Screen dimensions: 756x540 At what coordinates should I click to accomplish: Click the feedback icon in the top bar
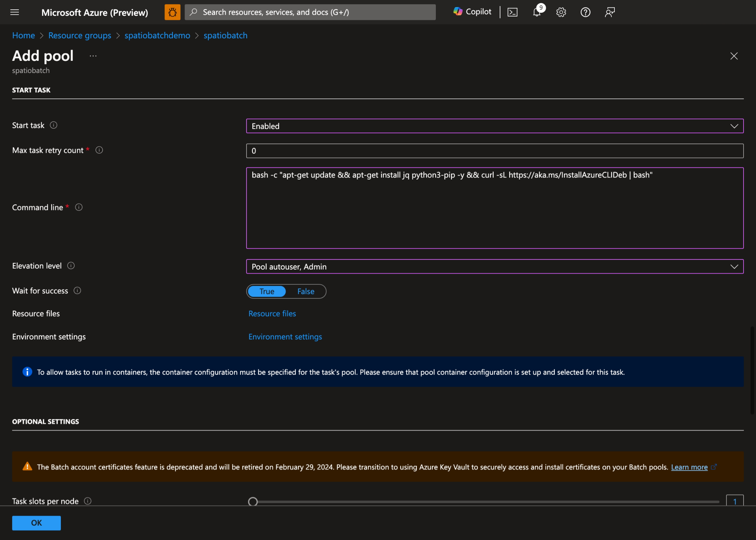pyautogui.click(x=609, y=12)
